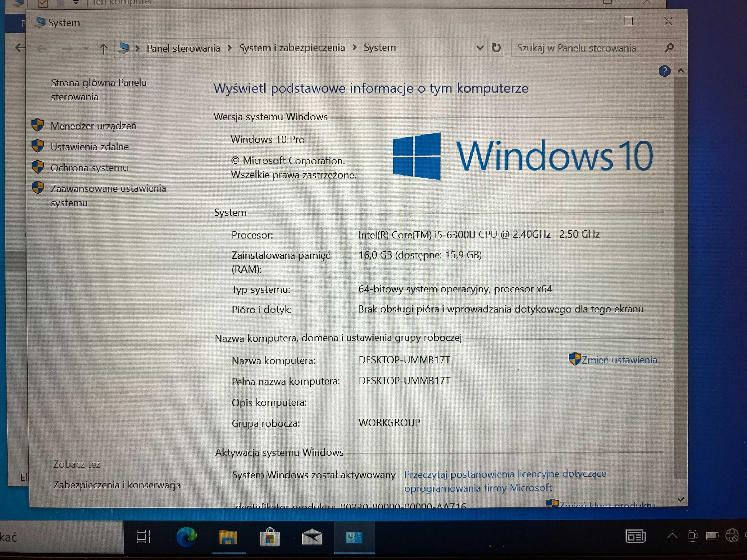Click the WORKGROUP value text

pos(389,423)
